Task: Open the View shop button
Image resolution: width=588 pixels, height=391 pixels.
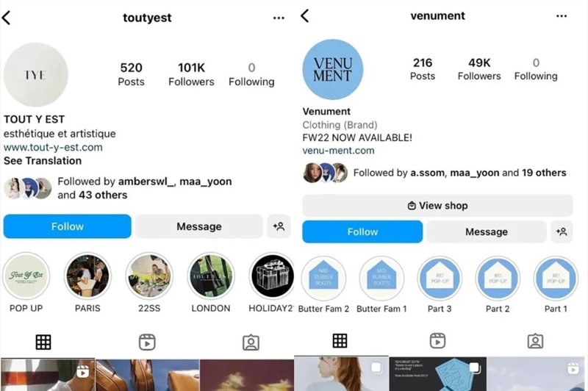Action: click(437, 206)
